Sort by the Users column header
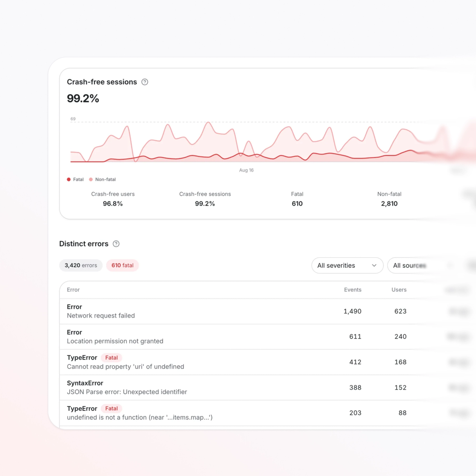 (x=399, y=290)
